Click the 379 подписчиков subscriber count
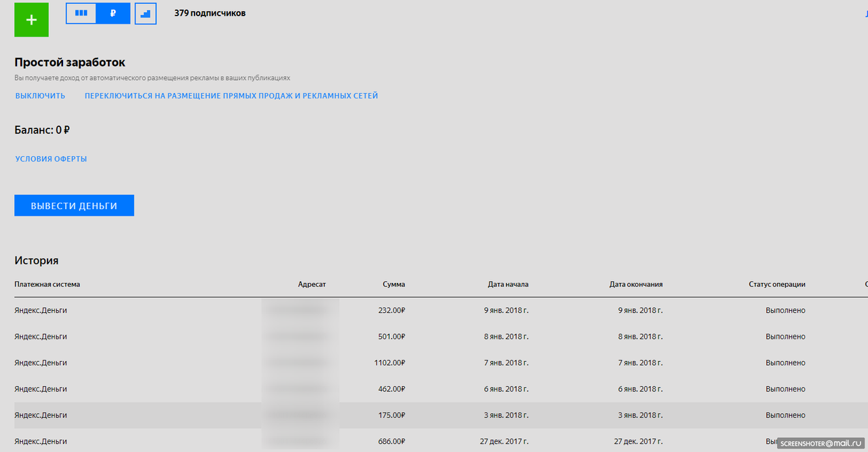This screenshot has width=868, height=452. (x=210, y=13)
